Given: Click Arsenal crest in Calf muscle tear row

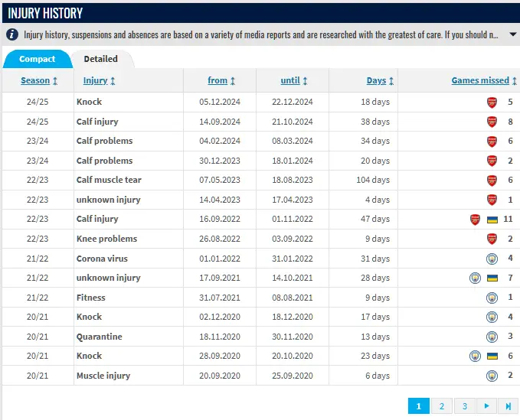Looking at the screenshot, I should (x=492, y=181).
